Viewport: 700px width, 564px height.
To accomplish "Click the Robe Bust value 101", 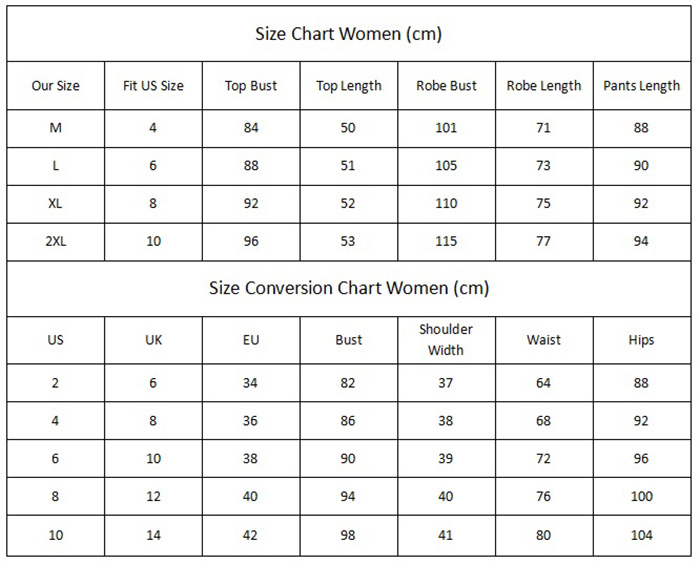I will click(446, 128).
